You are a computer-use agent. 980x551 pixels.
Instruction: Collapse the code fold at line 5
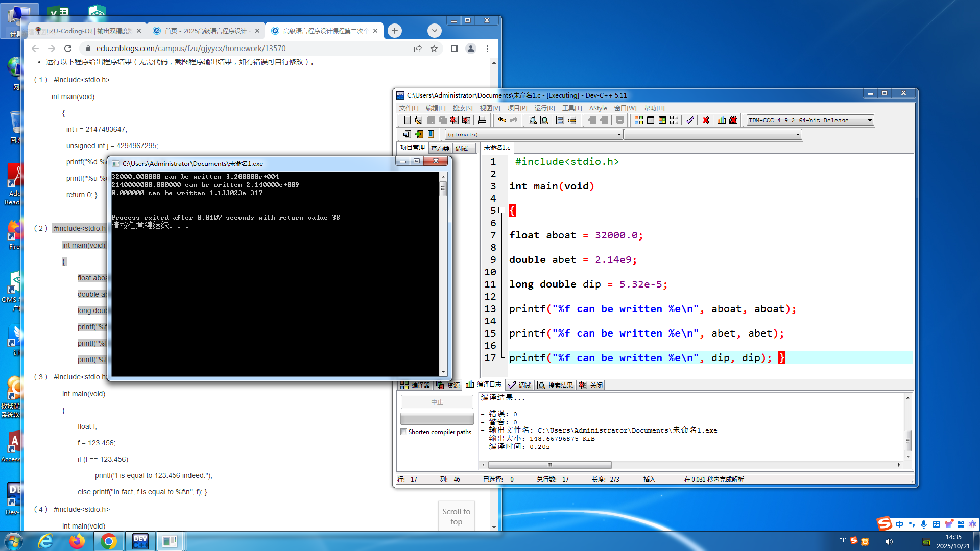(x=502, y=210)
